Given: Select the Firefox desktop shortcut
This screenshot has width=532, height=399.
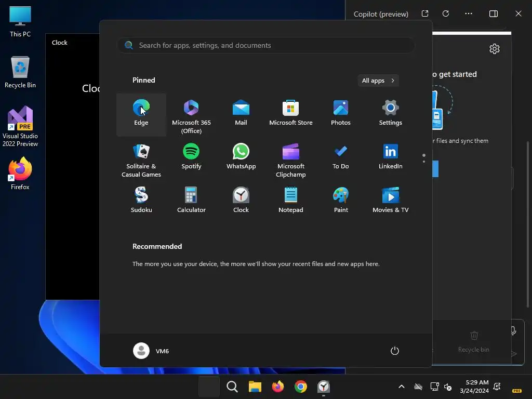Looking at the screenshot, I should pos(20,174).
